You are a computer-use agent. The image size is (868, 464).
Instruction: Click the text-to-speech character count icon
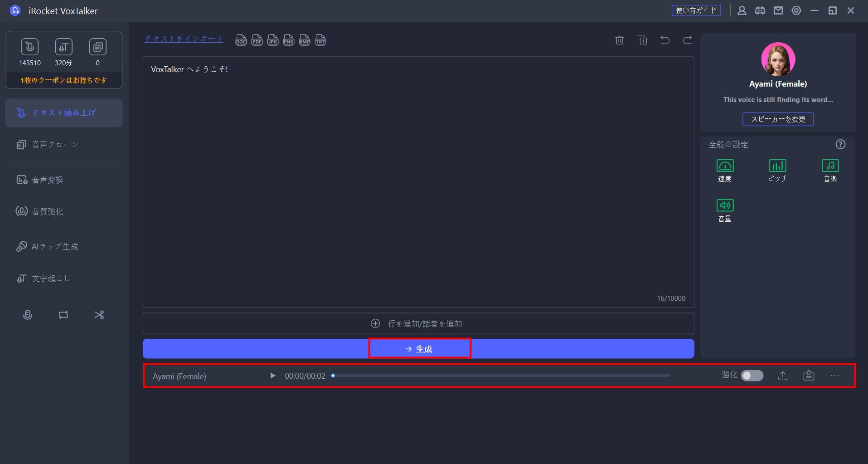click(x=29, y=47)
